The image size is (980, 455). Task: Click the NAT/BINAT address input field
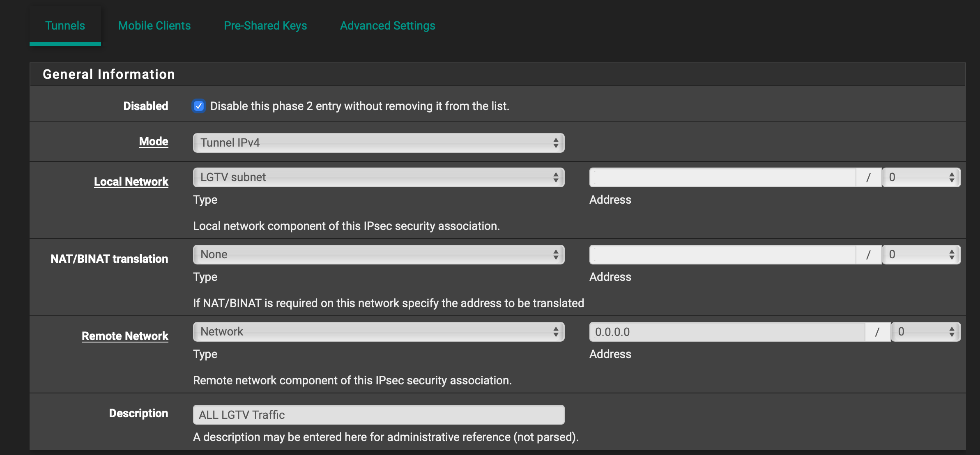coord(722,255)
